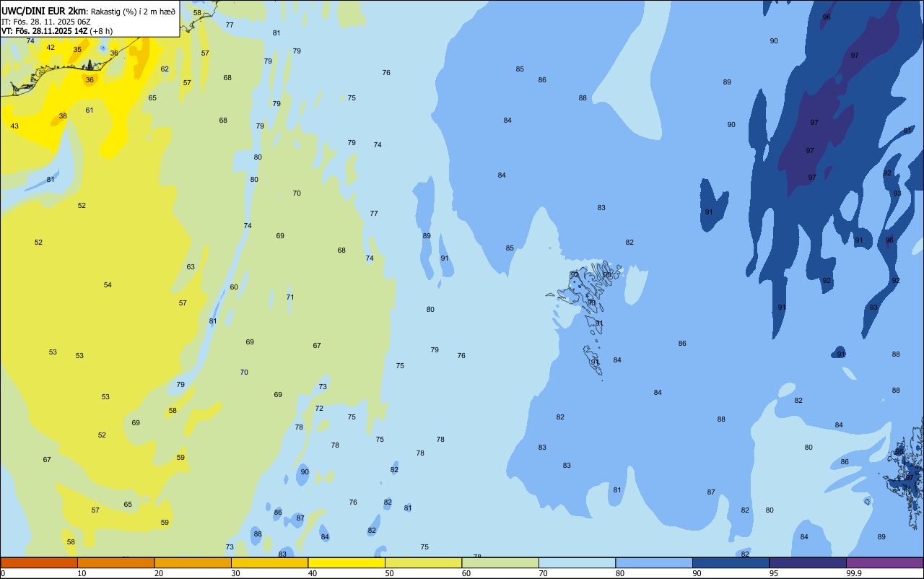Pick the 60–70 light green legend swatch

500,562
